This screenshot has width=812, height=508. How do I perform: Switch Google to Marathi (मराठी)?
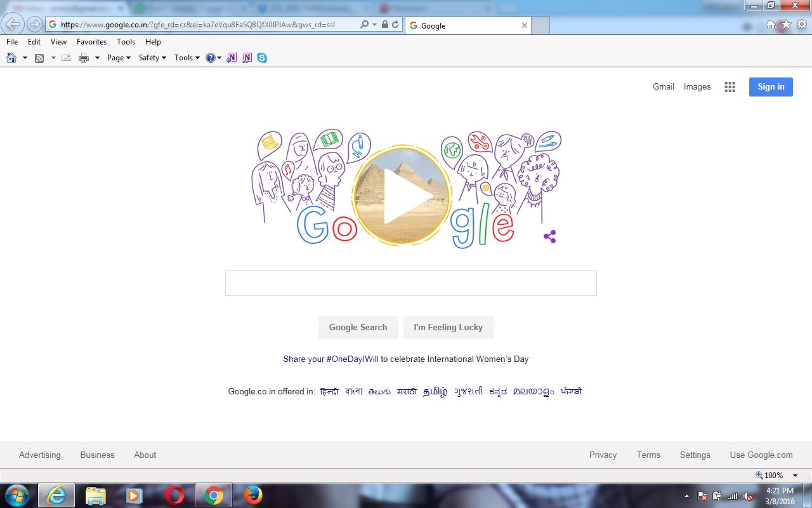[407, 392]
